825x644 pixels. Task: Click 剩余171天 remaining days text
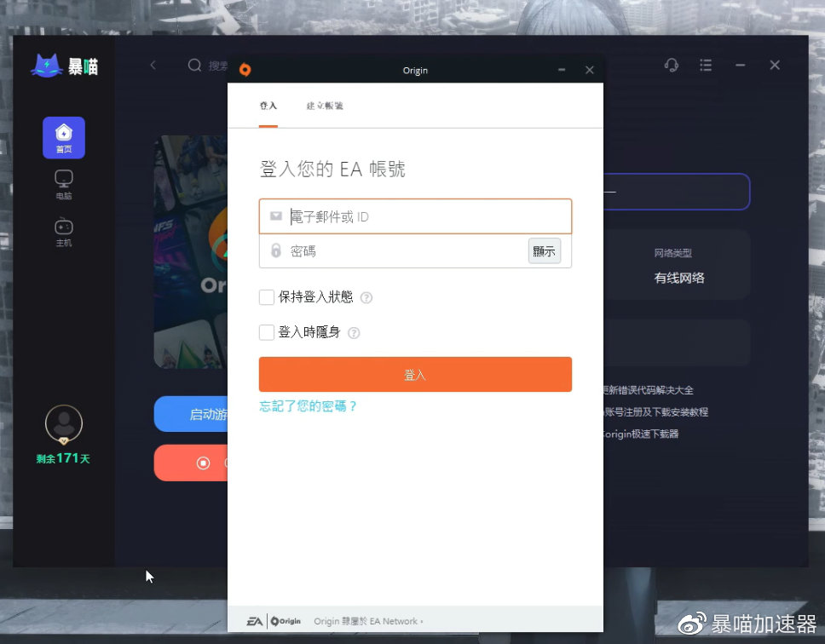click(x=63, y=458)
